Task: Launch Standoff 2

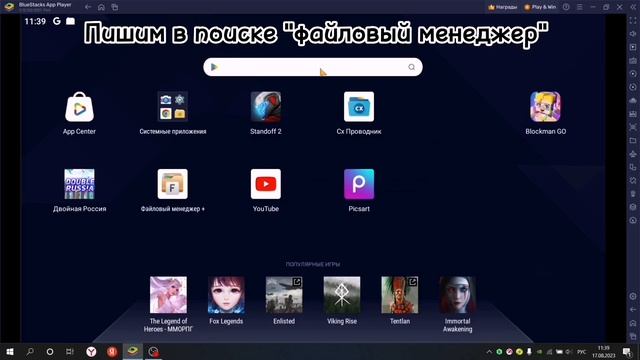Action: click(x=266, y=107)
